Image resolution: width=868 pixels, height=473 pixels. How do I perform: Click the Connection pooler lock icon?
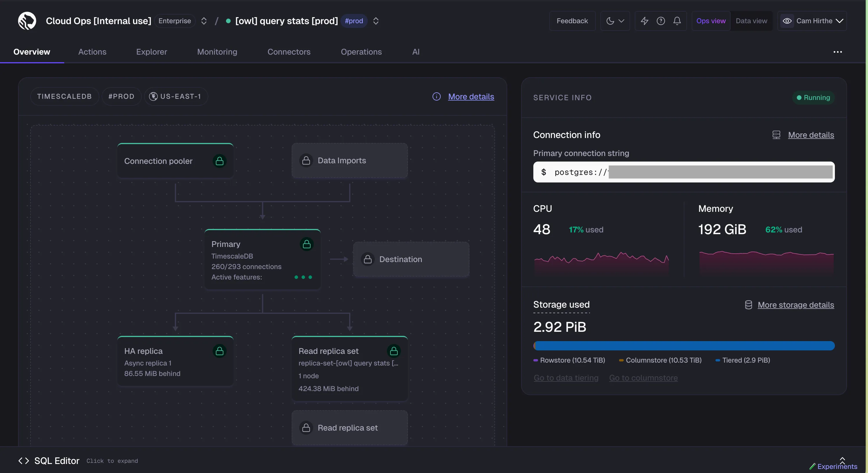point(219,161)
